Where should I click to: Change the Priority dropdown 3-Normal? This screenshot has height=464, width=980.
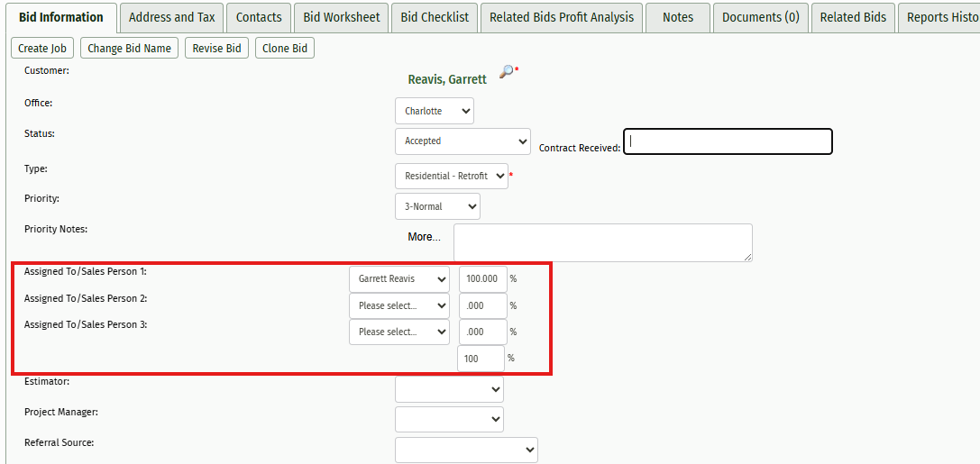coord(437,206)
